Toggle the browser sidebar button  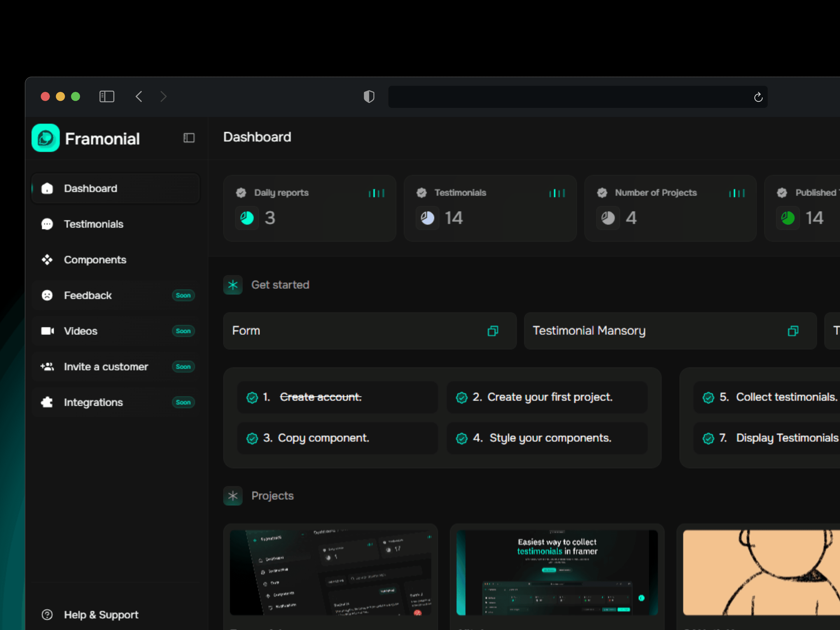[x=107, y=97]
